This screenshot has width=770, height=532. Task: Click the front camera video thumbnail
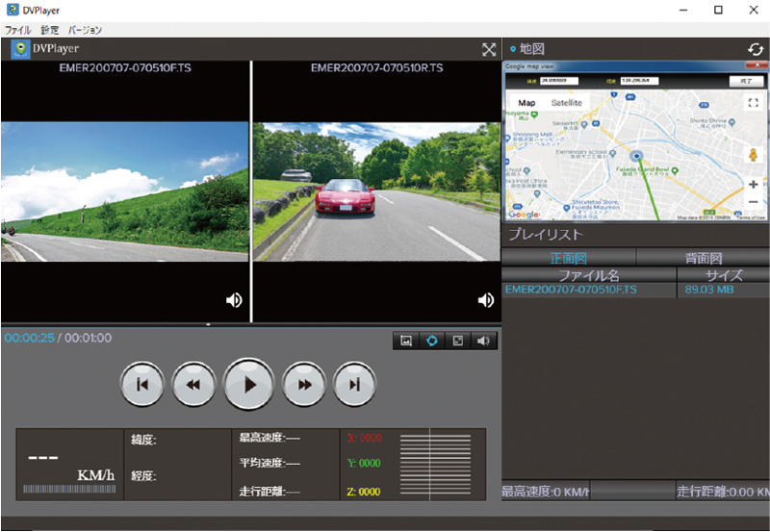click(x=125, y=191)
